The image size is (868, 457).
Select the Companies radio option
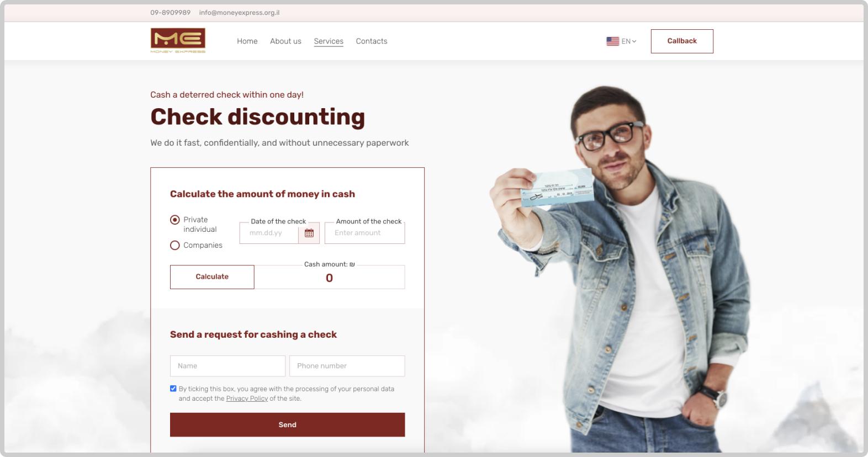pyautogui.click(x=175, y=245)
